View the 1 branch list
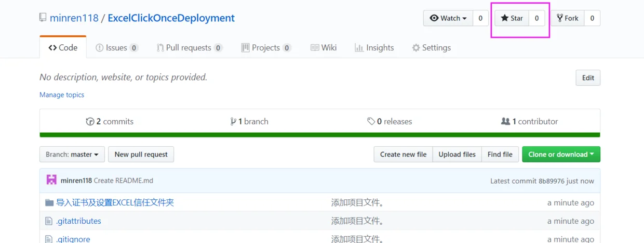Viewport: 644px width, 243px height. tap(249, 121)
